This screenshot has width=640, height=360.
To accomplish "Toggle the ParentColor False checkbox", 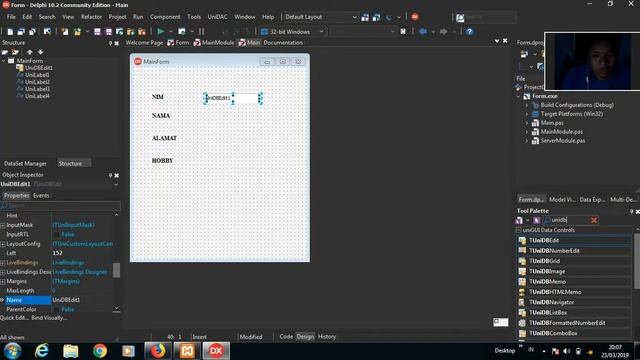I will 57,309.
